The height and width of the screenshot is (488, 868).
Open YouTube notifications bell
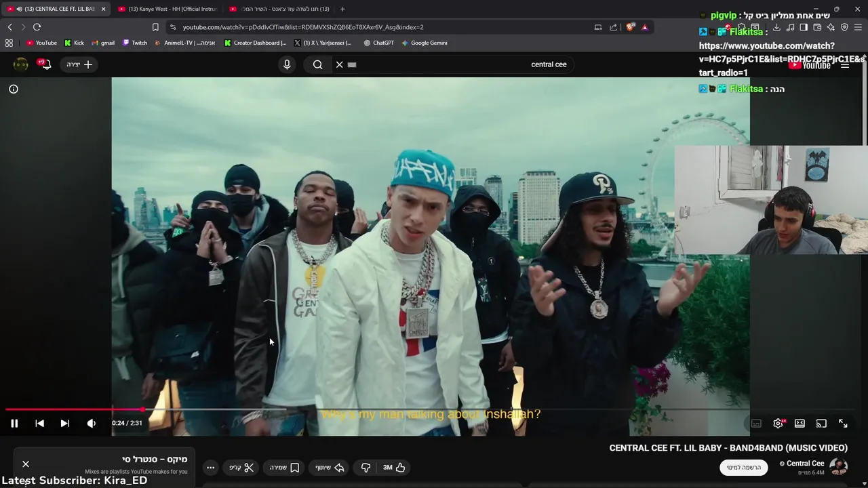pos(45,64)
